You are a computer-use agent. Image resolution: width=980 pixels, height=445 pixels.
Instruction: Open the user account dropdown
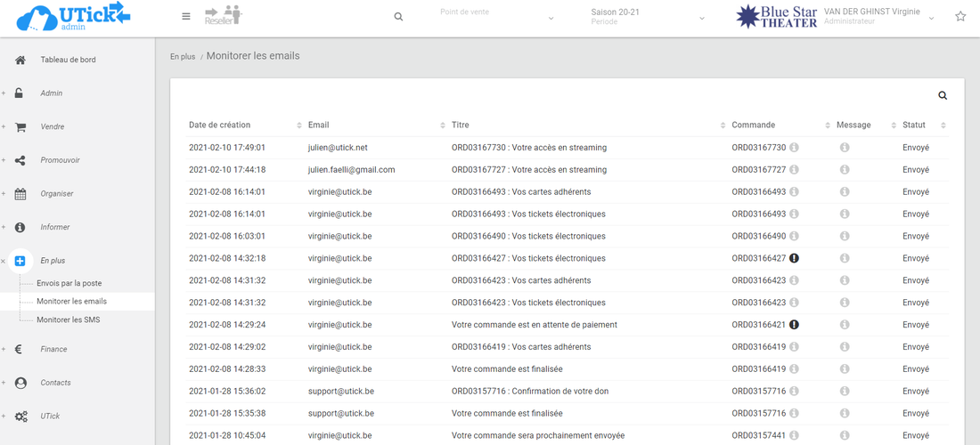coord(878,17)
